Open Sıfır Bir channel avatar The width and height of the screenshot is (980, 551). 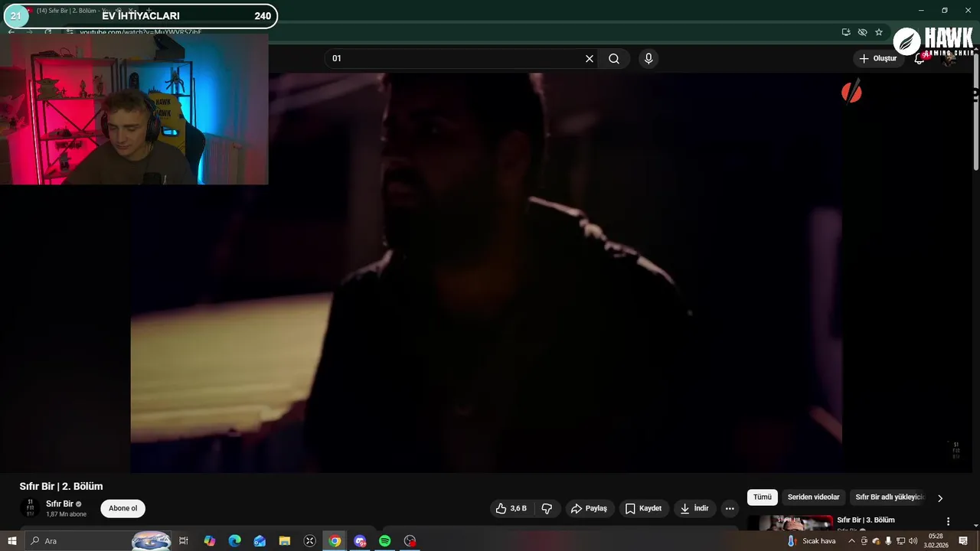coord(30,508)
